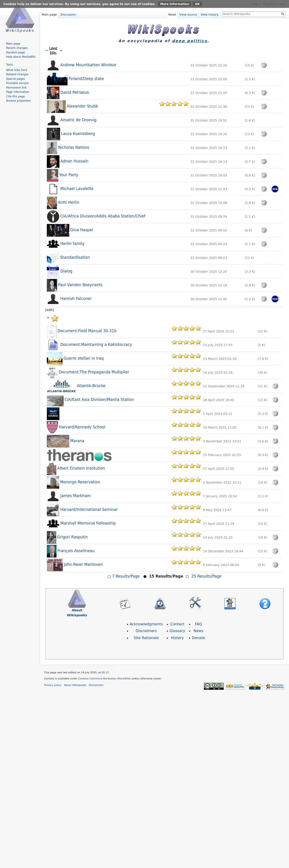Open Wikipedia globe icon for Alexander Stubb
This screenshot has width=289, height=868.
coord(264,107)
